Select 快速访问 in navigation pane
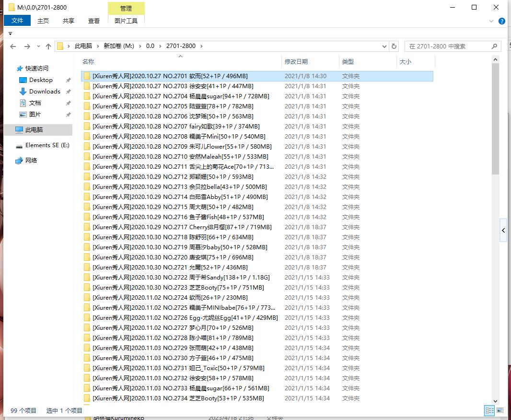 coord(36,69)
